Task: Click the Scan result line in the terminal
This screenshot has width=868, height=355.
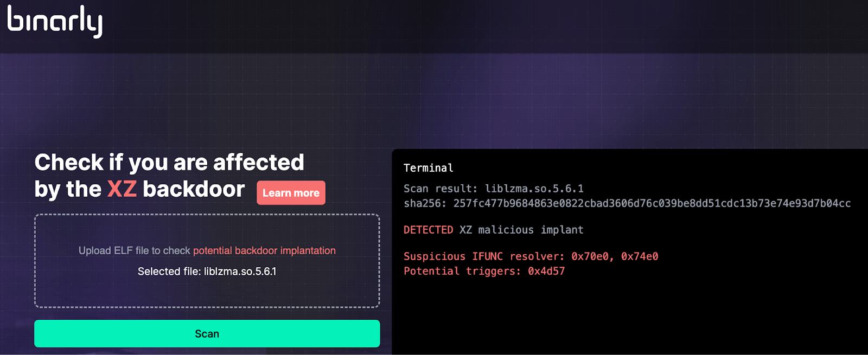Action: click(494, 188)
